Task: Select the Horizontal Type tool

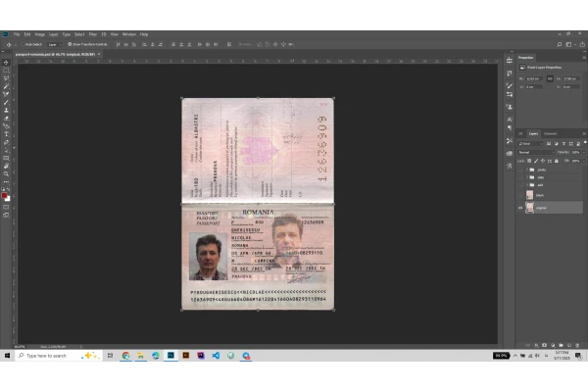Action: coord(6,134)
